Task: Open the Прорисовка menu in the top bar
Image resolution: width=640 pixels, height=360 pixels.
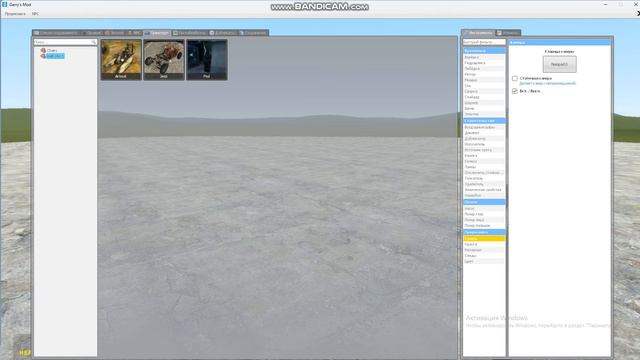Action: coord(15,14)
